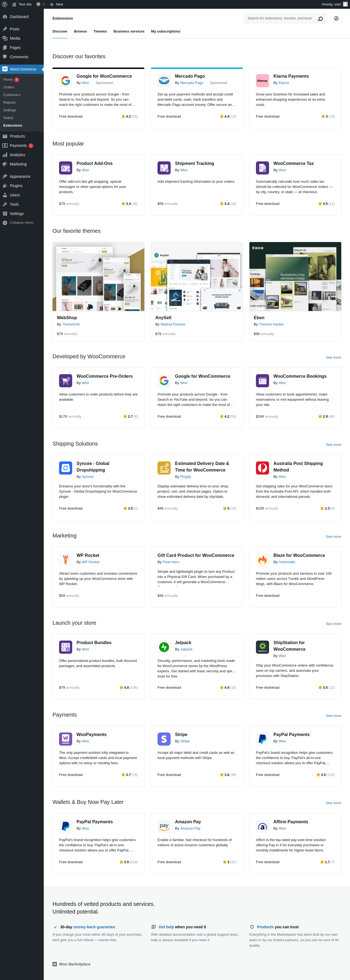The height and width of the screenshot is (980, 350).
Task: Switch to the Themes tab
Action: 100,31
